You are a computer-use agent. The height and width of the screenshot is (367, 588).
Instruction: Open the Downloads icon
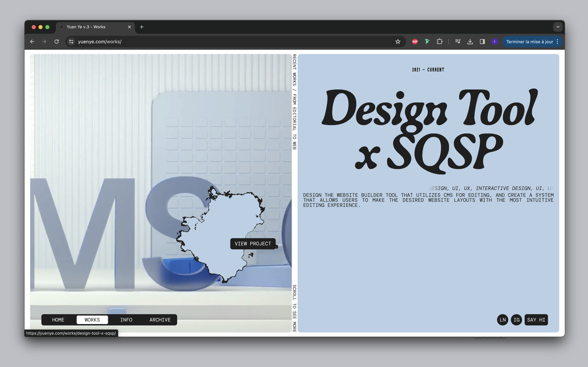point(470,42)
